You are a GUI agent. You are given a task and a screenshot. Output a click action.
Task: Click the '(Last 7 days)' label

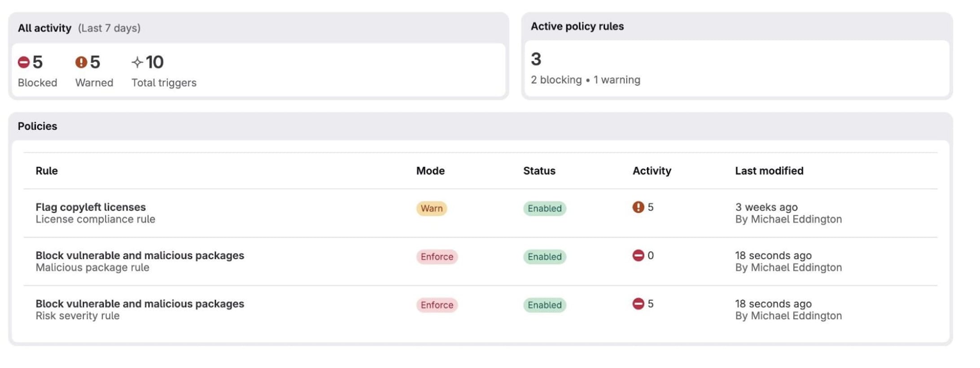109,28
